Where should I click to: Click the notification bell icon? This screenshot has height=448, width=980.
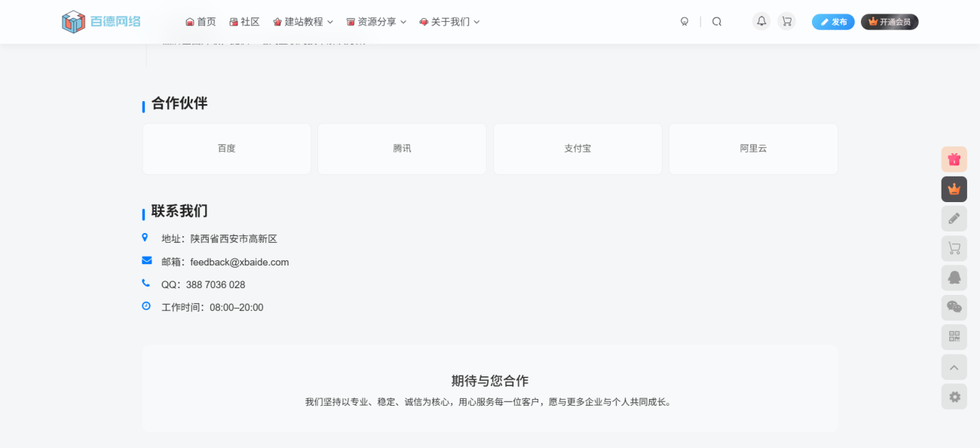(761, 22)
